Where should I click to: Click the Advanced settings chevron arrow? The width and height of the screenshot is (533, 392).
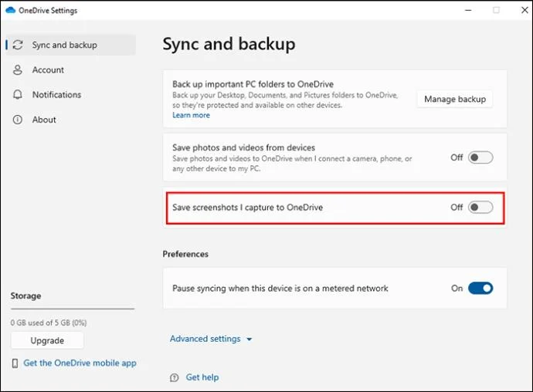click(x=250, y=340)
